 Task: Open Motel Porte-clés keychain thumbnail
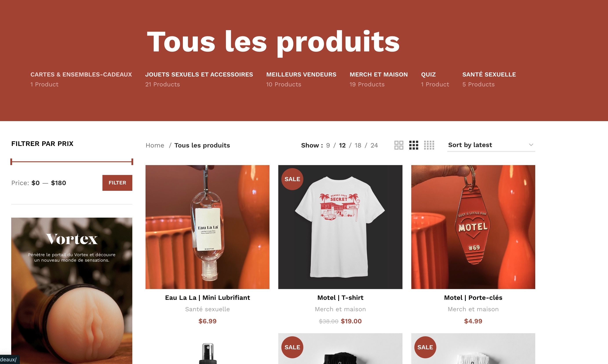point(473,227)
